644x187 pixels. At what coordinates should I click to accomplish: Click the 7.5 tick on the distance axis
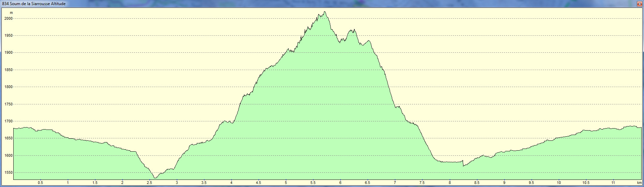(422, 183)
